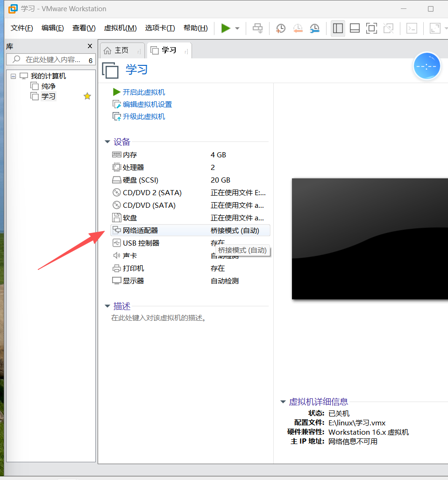
Task: Click 开启此虚拟机 link
Action: point(143,92)
